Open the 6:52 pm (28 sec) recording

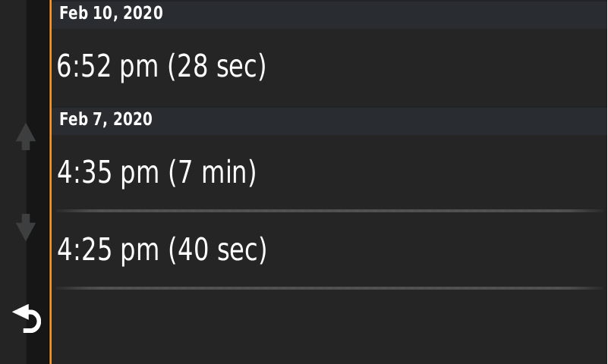click(329, 67)
